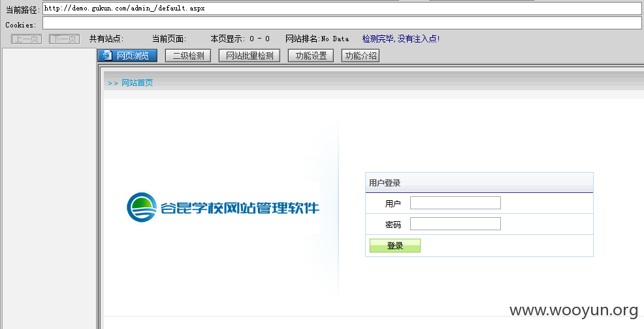Click the browser icon on 网页浏览 tab
The height and width of the screenshot is (329, 644).
[x=106, y=56]
